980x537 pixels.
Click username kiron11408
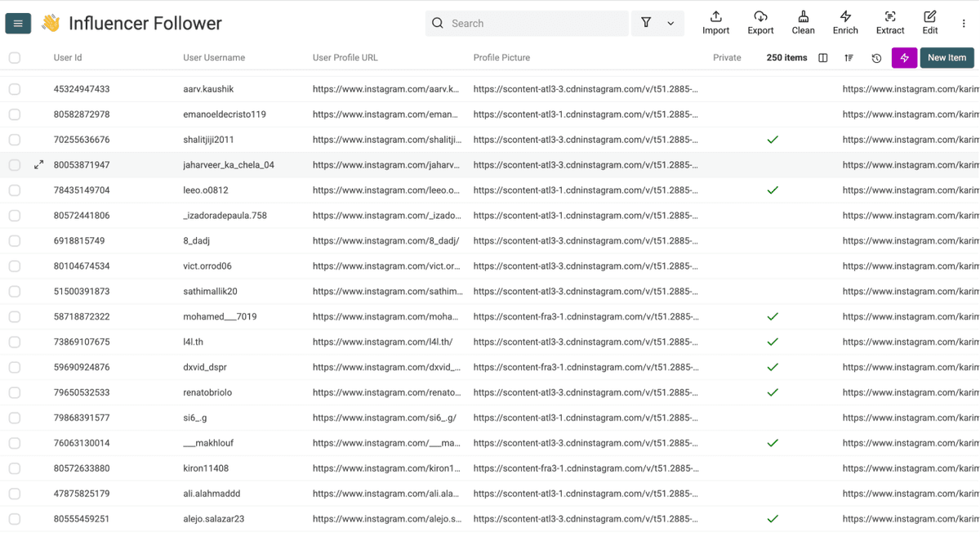click(x=206, y=468)
